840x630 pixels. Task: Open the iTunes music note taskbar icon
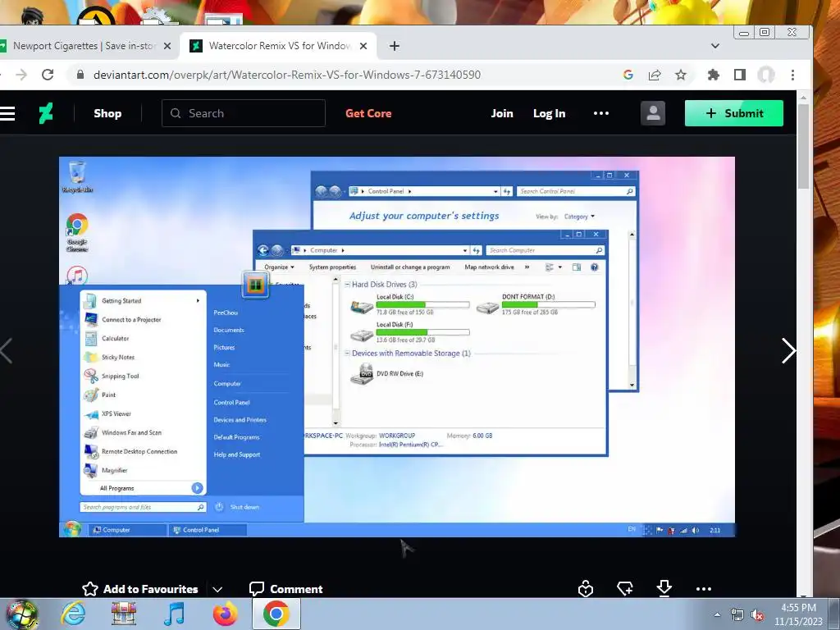(x=174, y=614)
